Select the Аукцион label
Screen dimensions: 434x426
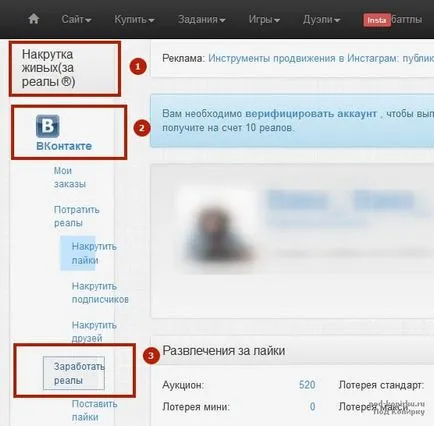click(x=183, y=385)
